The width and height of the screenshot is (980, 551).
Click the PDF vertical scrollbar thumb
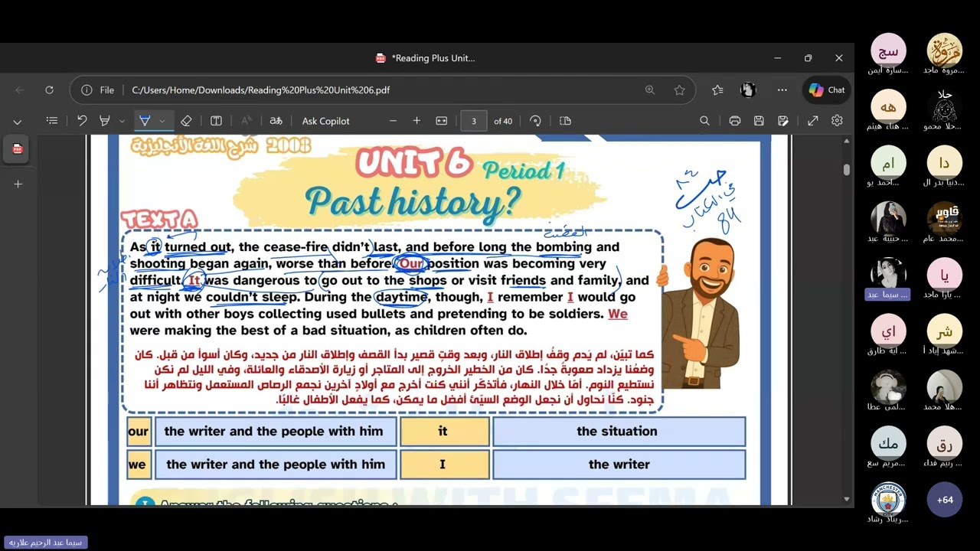847,170
